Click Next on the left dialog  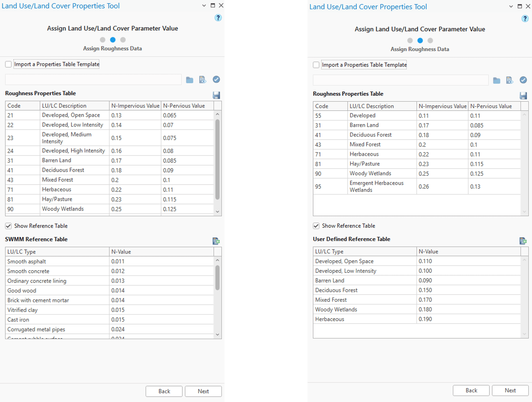pos(203,391)
